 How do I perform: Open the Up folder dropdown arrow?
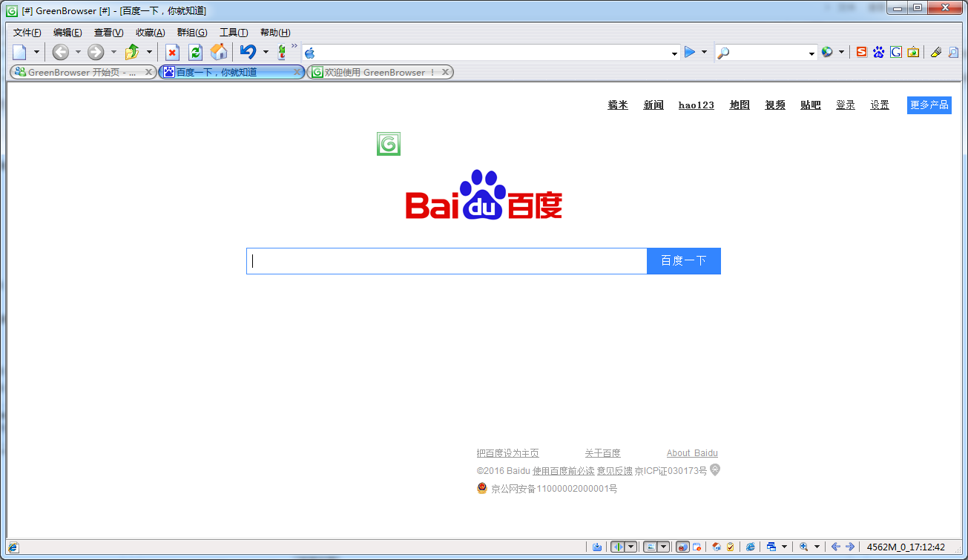click(x=149, y=53)
